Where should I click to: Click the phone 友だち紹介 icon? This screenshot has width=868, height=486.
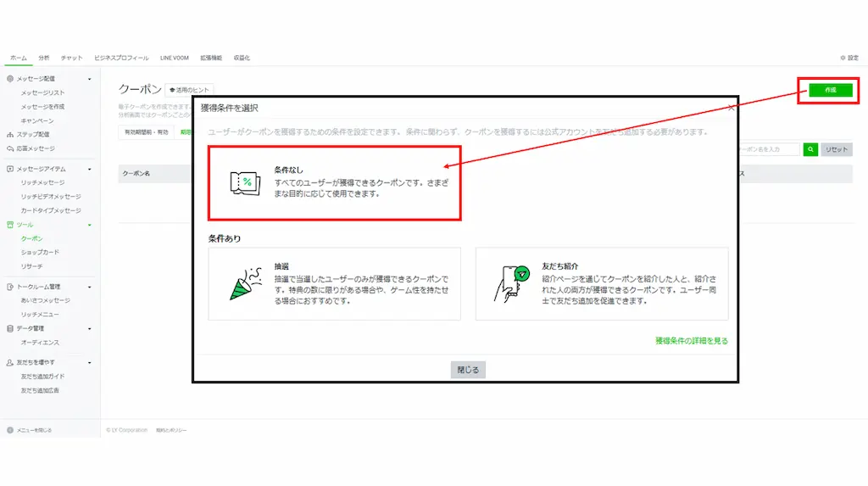(x=511, y=284)
